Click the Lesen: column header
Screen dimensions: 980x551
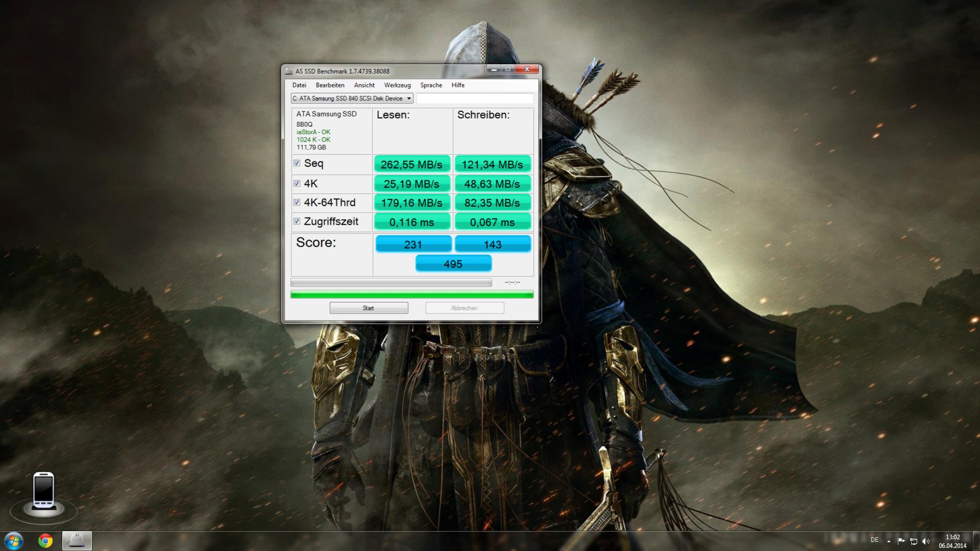(393, 115)
